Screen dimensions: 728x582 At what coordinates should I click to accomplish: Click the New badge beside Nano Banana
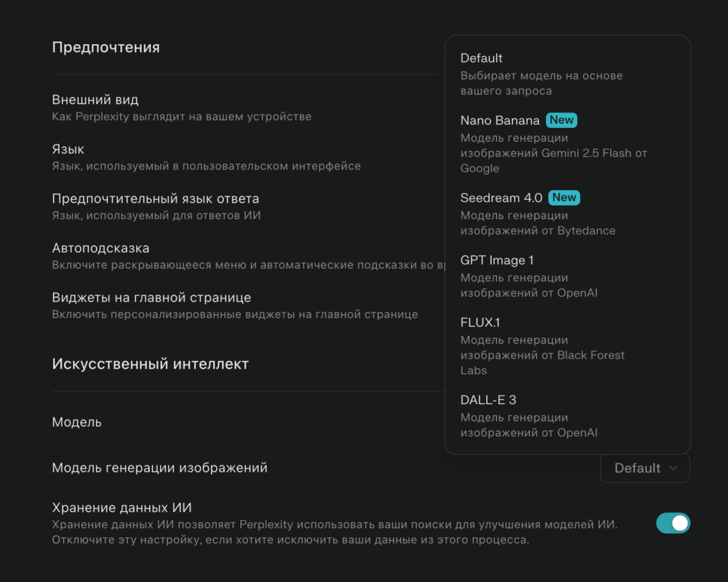562,120
